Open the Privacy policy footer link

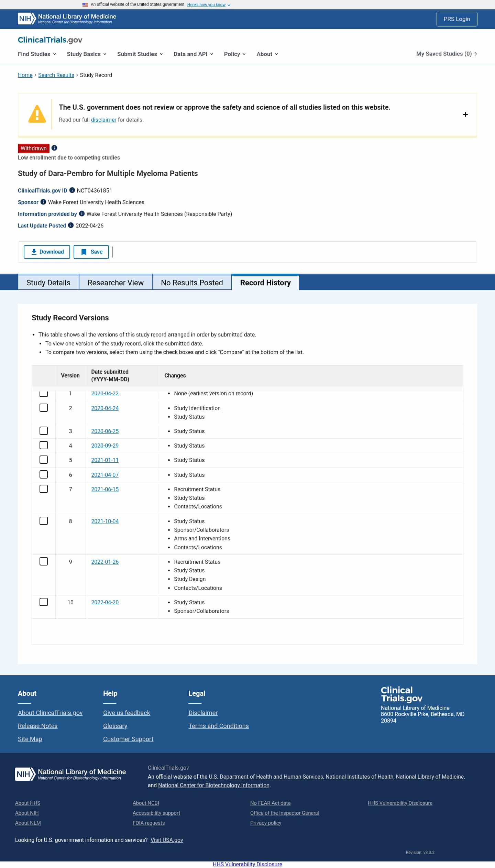pyautogui.click(x=266, y=823)
